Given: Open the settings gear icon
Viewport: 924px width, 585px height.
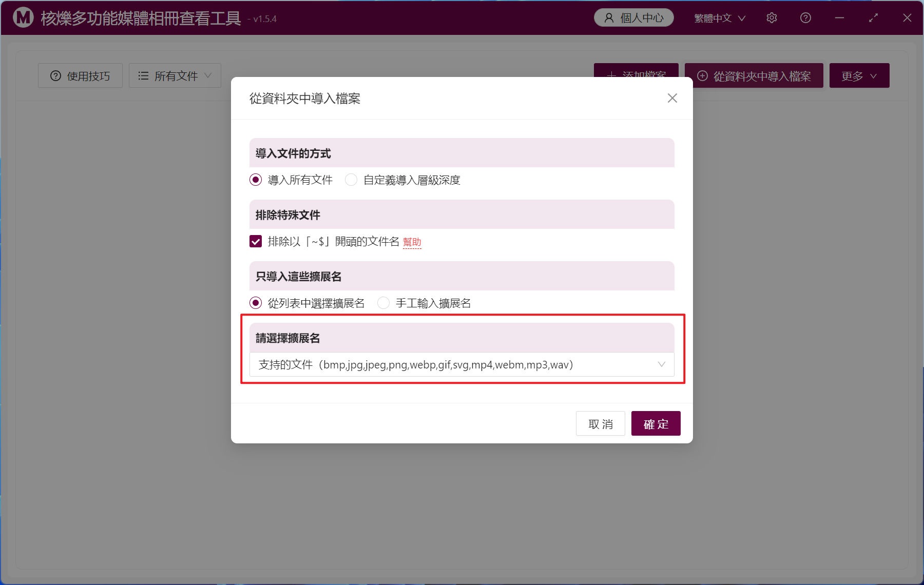Looking at the screenshot, I should 772,18.
